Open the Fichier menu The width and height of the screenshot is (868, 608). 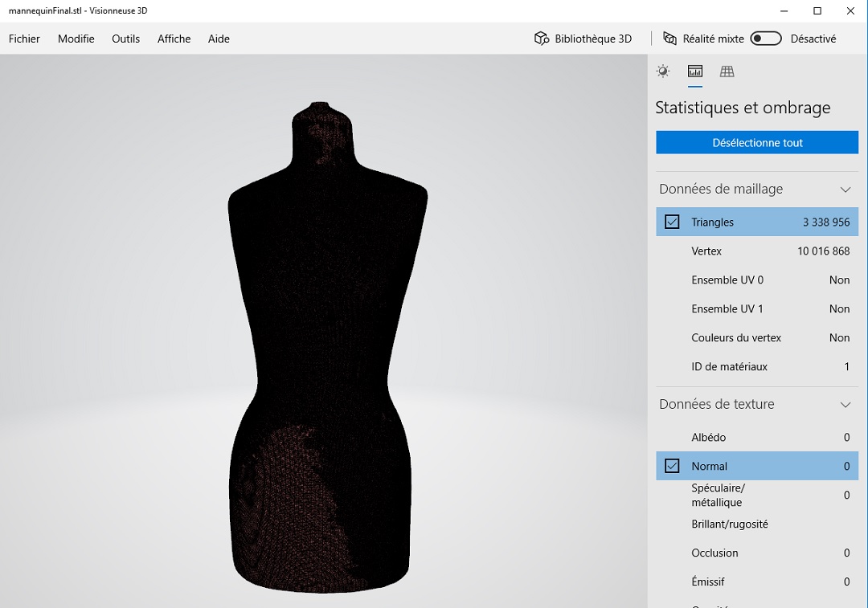coord(24,39)
